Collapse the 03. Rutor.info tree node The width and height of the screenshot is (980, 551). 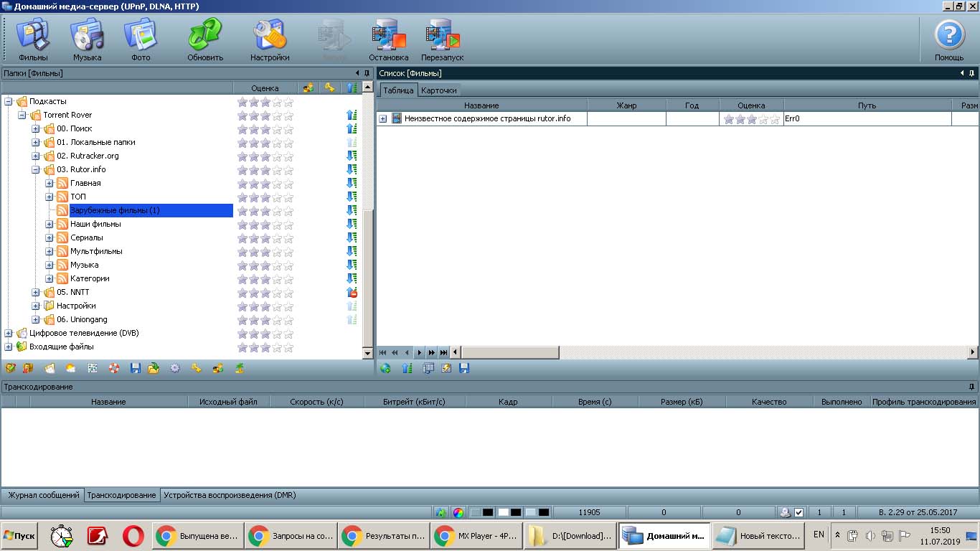point(36,170)
